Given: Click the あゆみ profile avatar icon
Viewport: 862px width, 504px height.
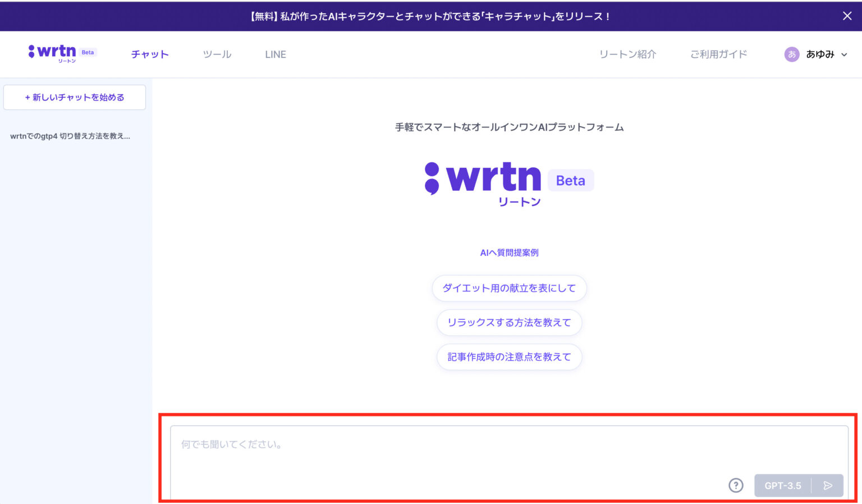Looking at the screenshot, I should 791,54.
